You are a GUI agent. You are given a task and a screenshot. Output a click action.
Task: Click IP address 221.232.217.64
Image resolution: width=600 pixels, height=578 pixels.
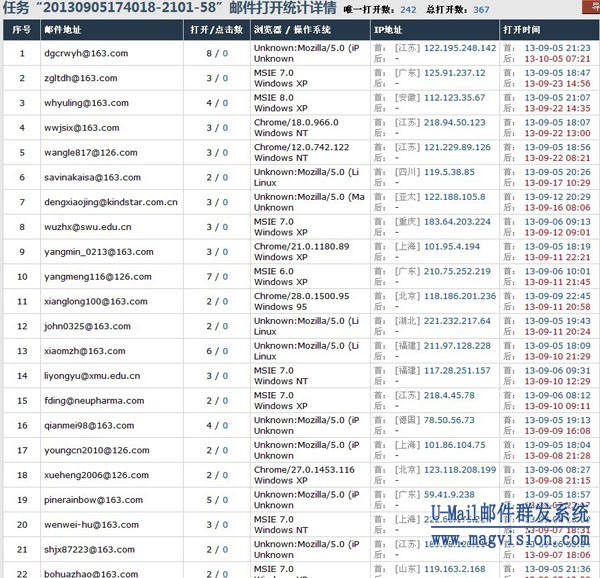pos(457,321)
